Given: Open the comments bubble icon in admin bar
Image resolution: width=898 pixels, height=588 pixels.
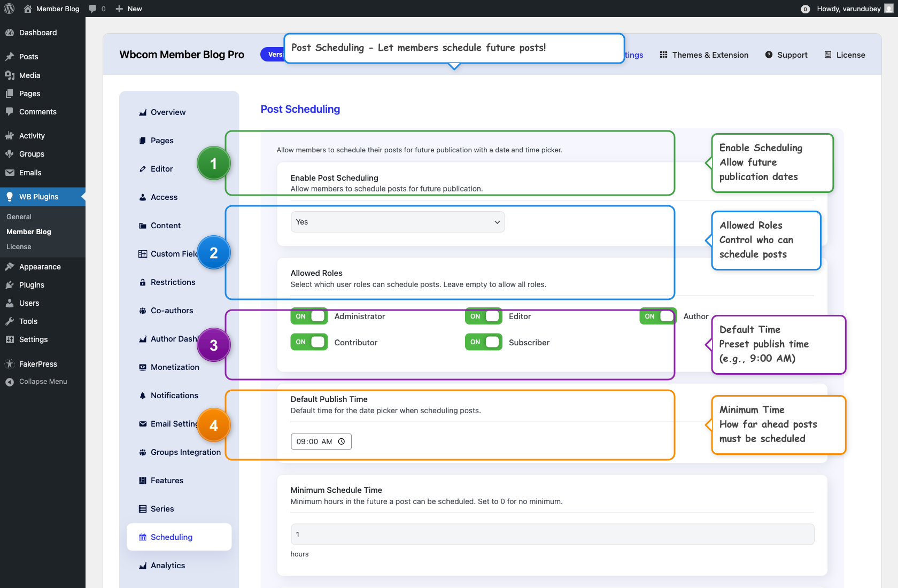Looking at the screenshot, I should tap(93, 9).
